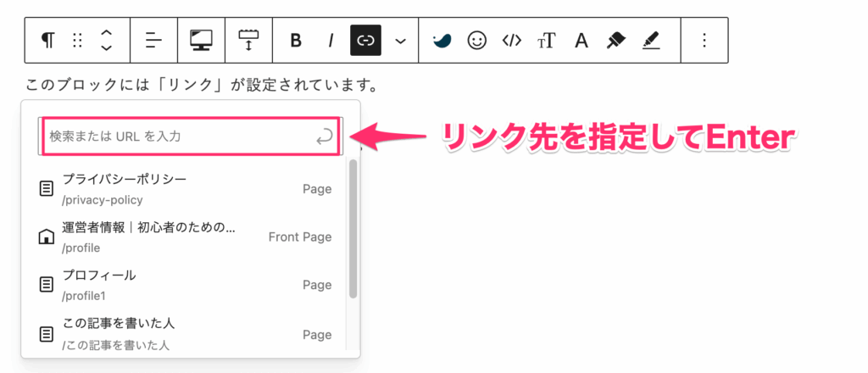Click the page icon beside プロフィール
This screenshot has height=373, width=868.
point(47,285)
